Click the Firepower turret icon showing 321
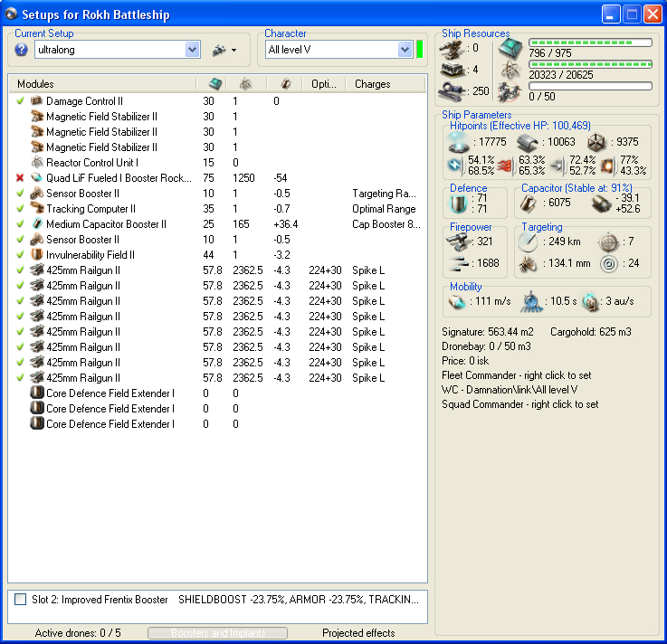The image size is (667, 644). point(458,241)
